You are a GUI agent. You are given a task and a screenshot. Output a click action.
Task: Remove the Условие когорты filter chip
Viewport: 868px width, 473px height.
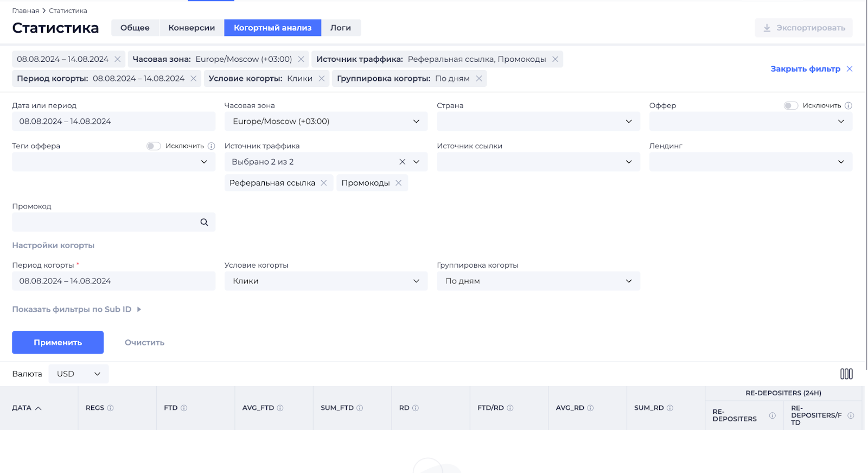click(322, 79)
